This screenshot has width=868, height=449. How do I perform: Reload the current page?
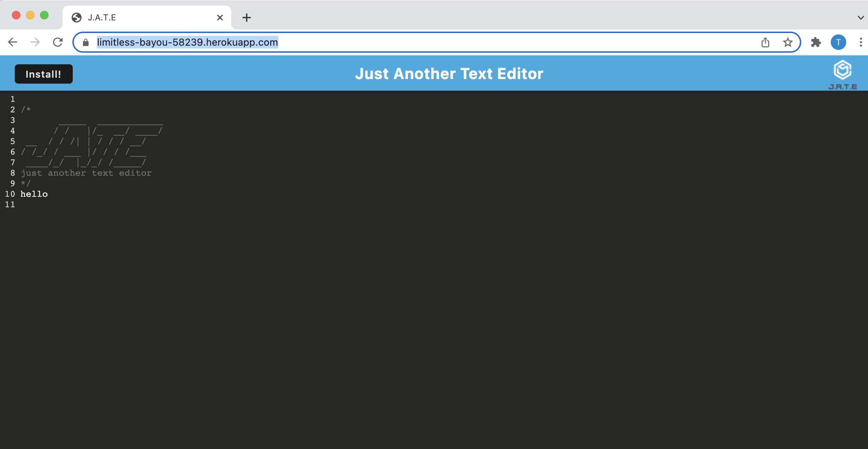click(x=58, y=42)
